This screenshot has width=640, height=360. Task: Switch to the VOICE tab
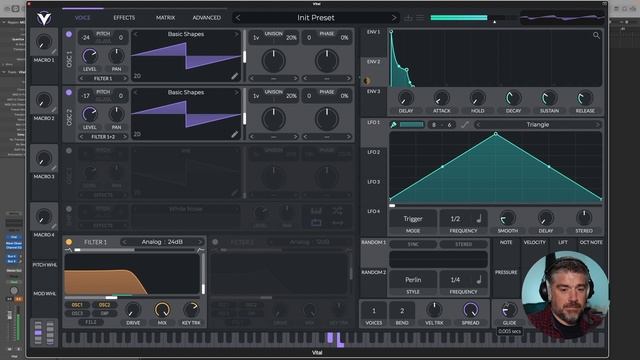(x=82, y=18)
